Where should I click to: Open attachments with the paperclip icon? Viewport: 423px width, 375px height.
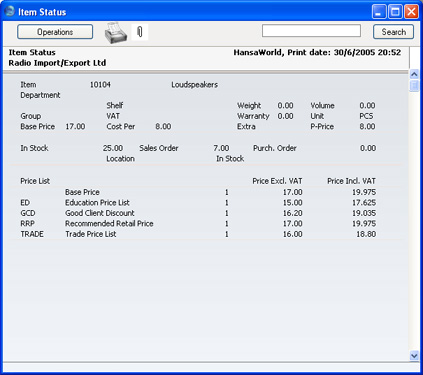tap(140, 32)
